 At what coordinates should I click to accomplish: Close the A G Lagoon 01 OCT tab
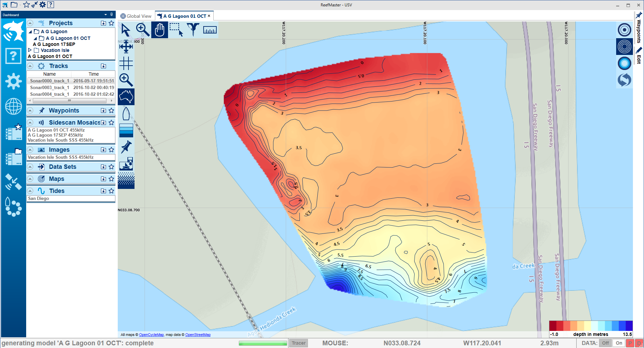[209, 16]
